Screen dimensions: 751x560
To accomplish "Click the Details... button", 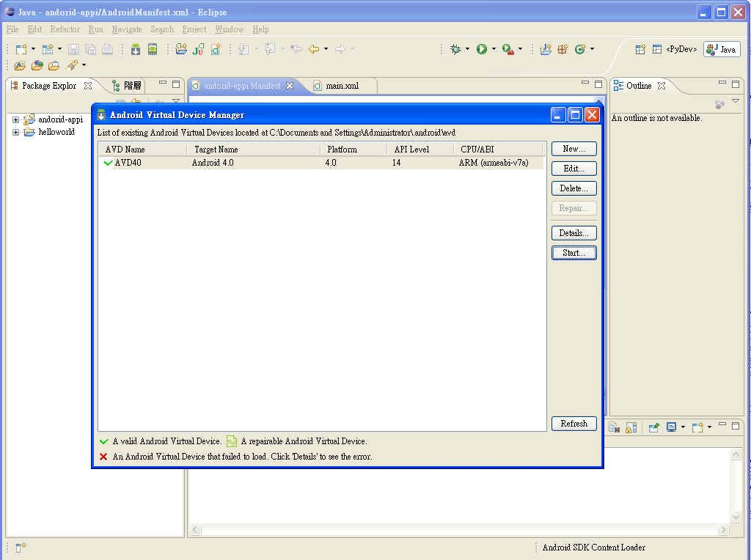I will pos(574,233).
